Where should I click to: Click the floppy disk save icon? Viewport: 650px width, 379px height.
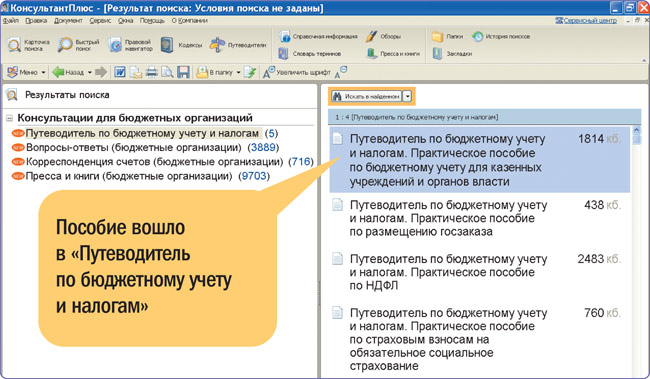pos(183,72)
